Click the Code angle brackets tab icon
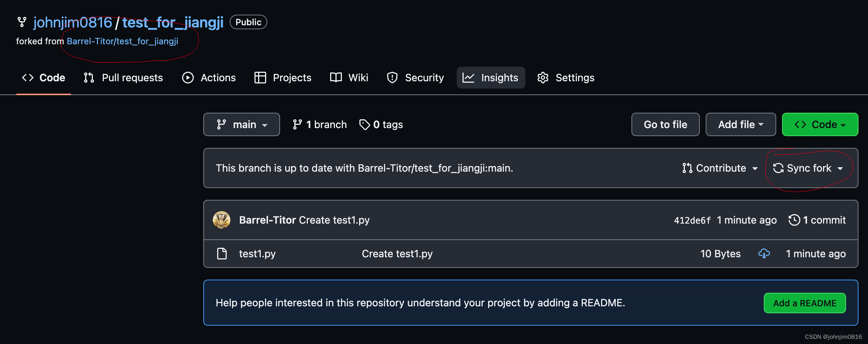Viewport: 868px width, 344px height. (x=28, y=78)
